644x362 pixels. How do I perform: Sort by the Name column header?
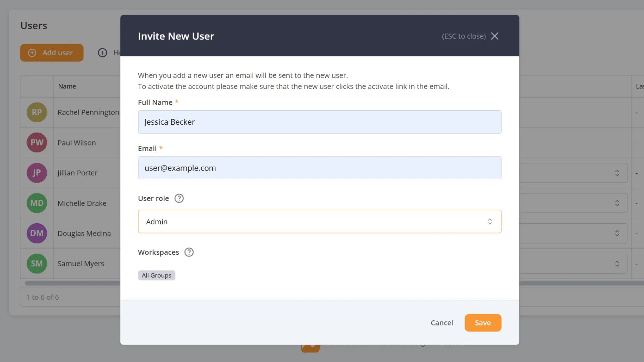pos(67,86)
